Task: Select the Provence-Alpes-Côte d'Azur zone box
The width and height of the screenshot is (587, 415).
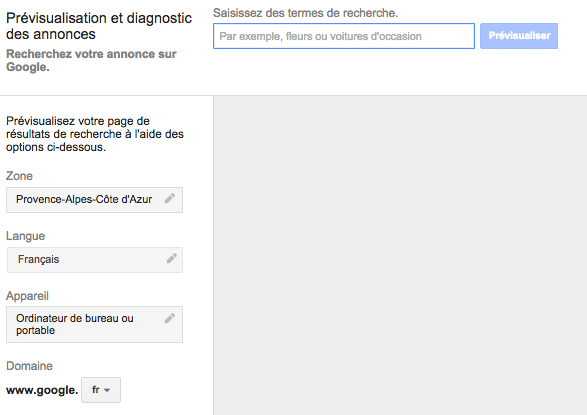Action: [94, 200]
